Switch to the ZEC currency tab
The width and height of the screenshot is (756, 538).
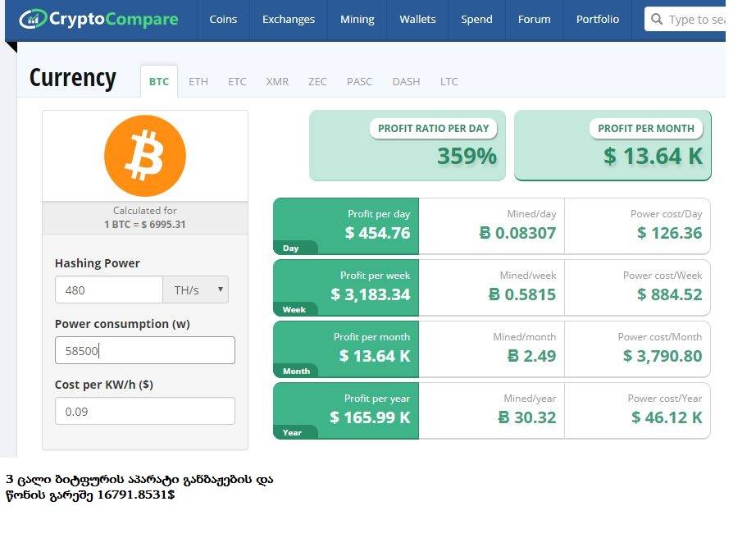click(317, 81)
